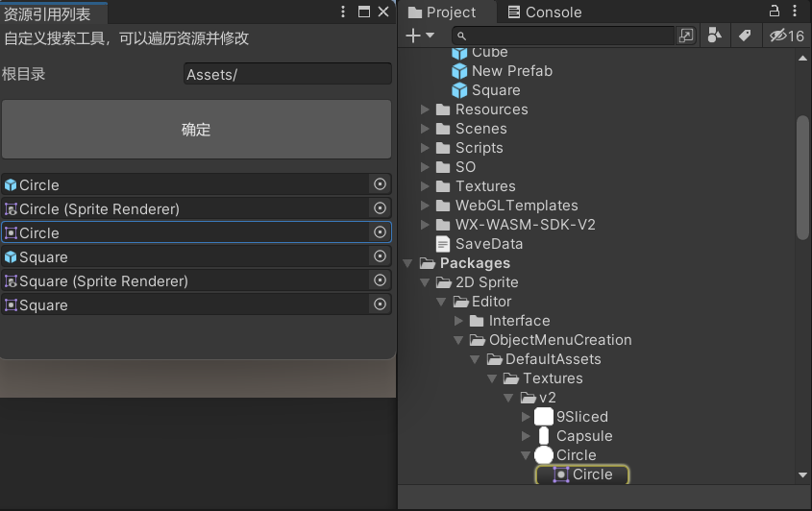The image size is (812, 511).
Task: Open the add asset plus dropdown
Action: [x=420, y=36]
